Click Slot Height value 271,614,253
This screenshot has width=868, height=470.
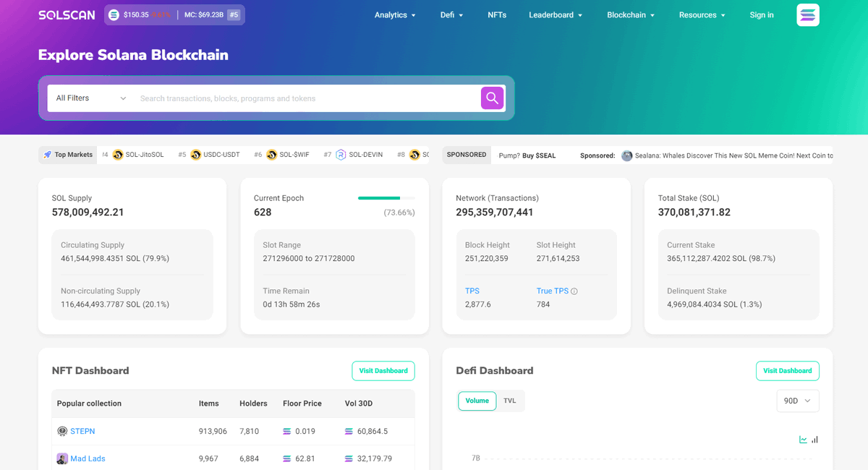pyautogui.click(x=558, y=259)
